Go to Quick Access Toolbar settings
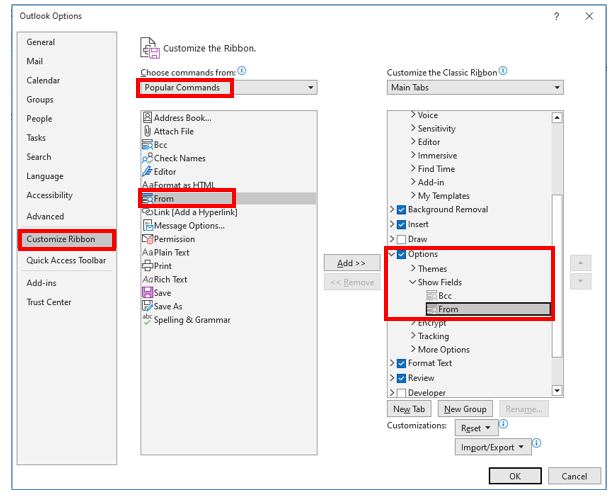Screen dimensions: 610x497 pos(66,260)
